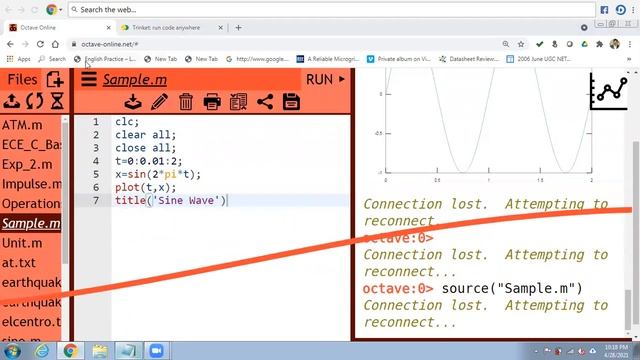The height and width of the screenshot is (360, 640).
Task: Open Exp_2.m from the file list
Action: pos(27,164)
